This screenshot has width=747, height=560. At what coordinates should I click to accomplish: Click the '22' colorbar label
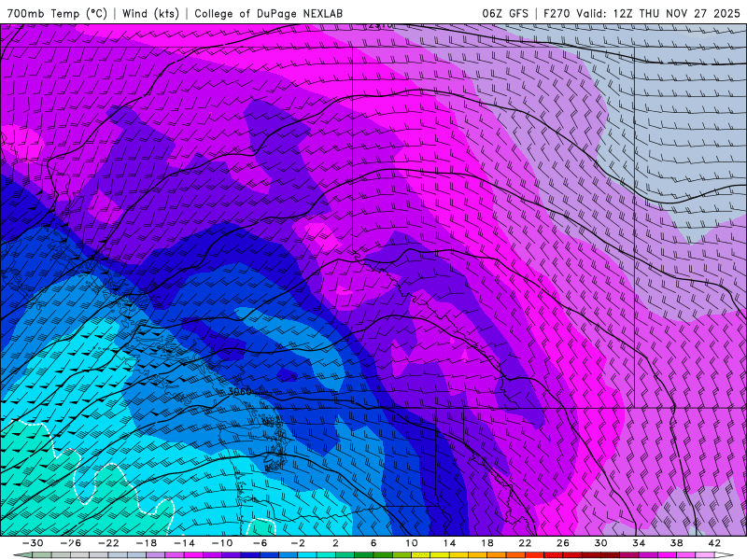point(525,543)
